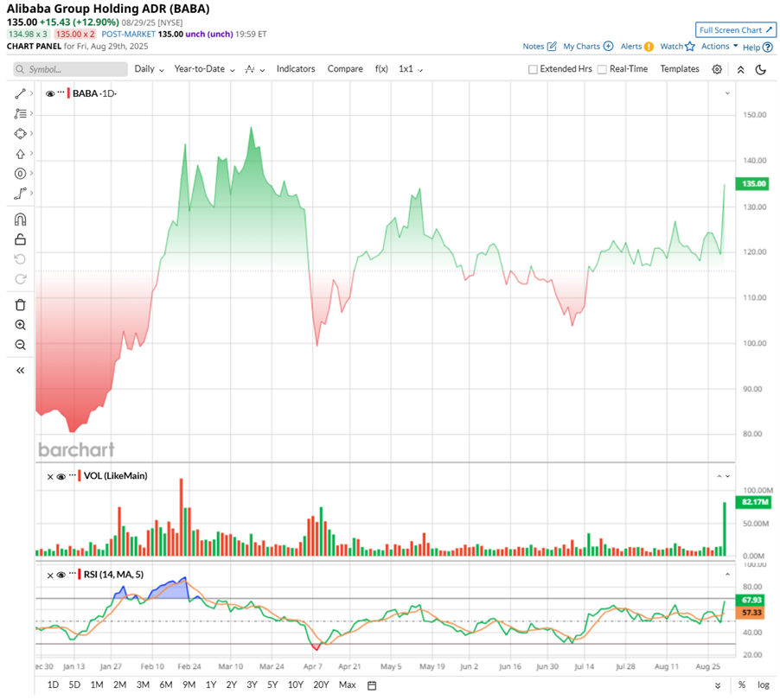This screenshot has width=780, height=700.
Task: Delete drawings with the trash icon
Action: pyautogui.click(x=20, y=305)
